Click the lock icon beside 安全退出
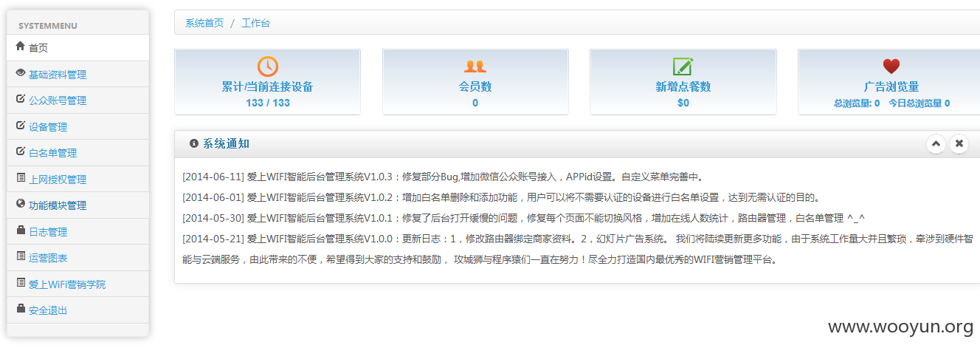This screenshot has height=348, width=980. 21,309
